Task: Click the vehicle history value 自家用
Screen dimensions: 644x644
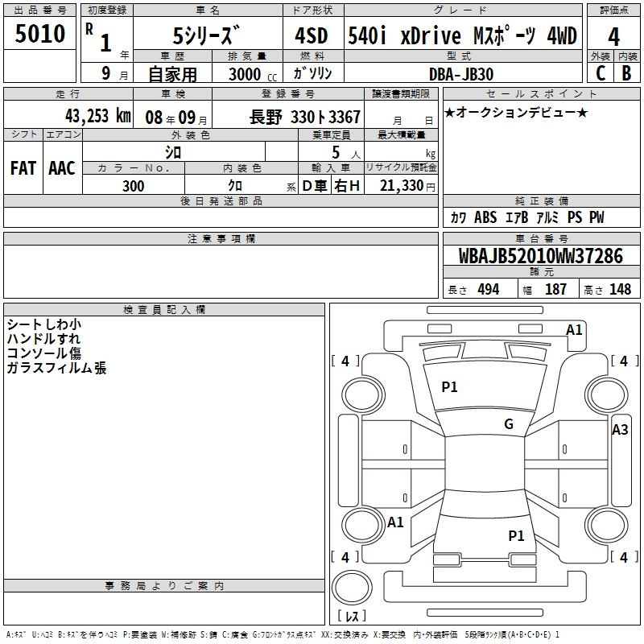Action: [173, 74]
